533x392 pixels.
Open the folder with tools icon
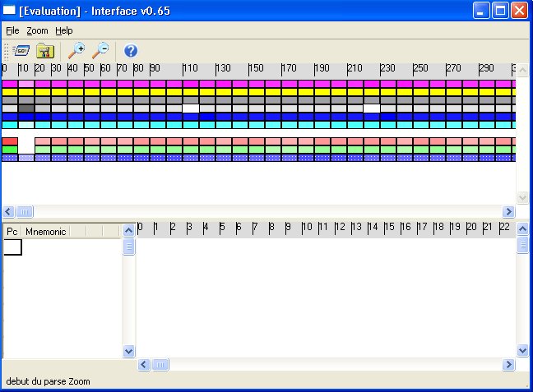[45, 51]
